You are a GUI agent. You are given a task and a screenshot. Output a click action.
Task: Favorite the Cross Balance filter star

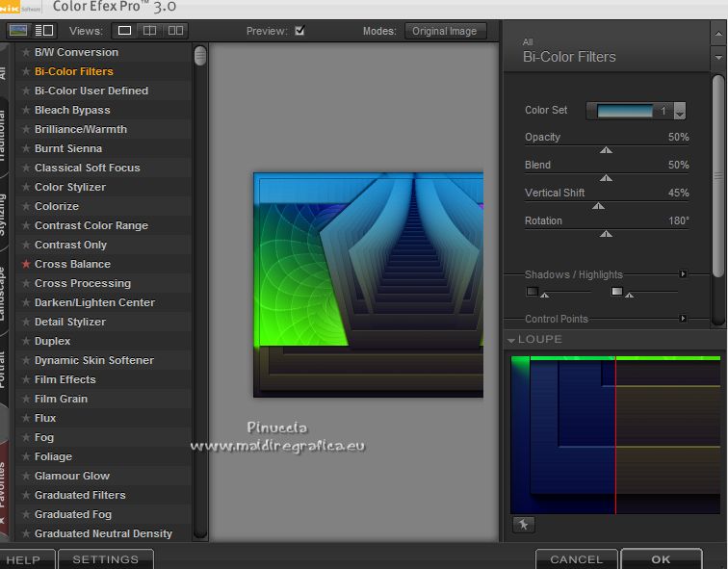[26, 264]
